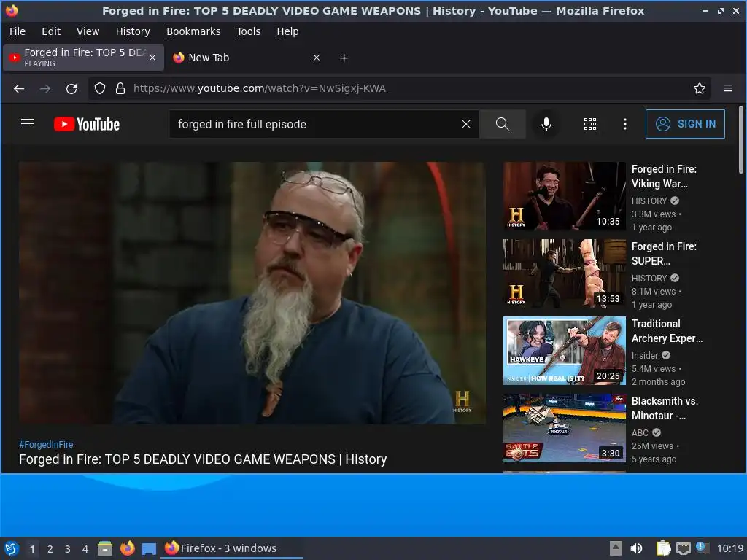Open the #ForgedInFire hashtag link
Image resolution: width=747 pixels, height=560 pixels.
46,444
